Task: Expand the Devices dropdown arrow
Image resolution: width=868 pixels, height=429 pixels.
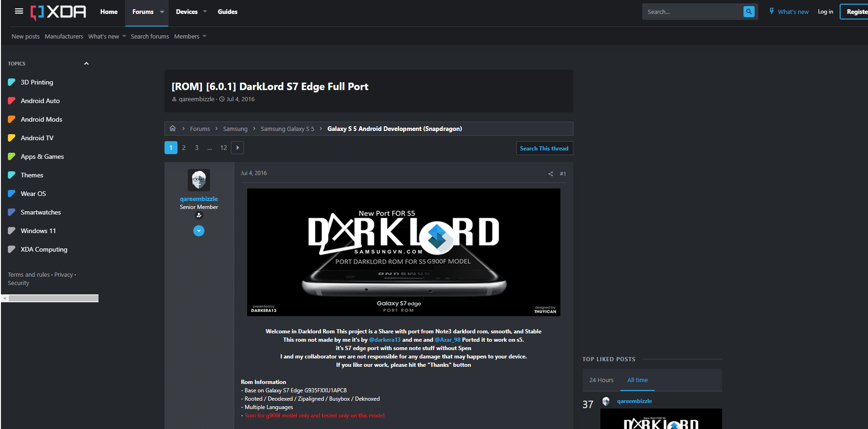Action: pyautogui.click(x=205, y=12)
